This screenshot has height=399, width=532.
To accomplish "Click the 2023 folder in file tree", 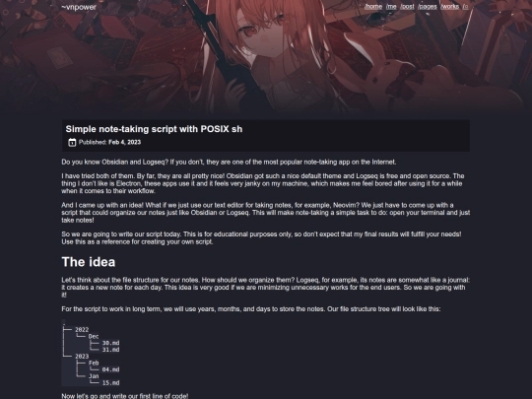I will (82, 356).
